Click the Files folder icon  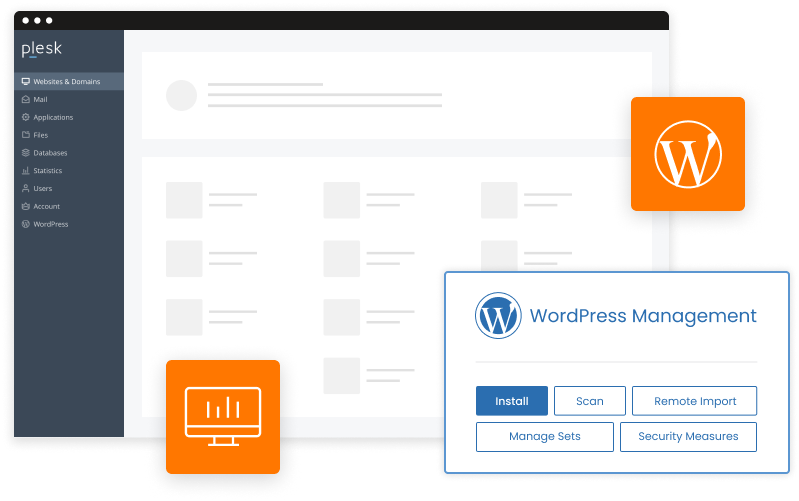(x=25, y=135)
